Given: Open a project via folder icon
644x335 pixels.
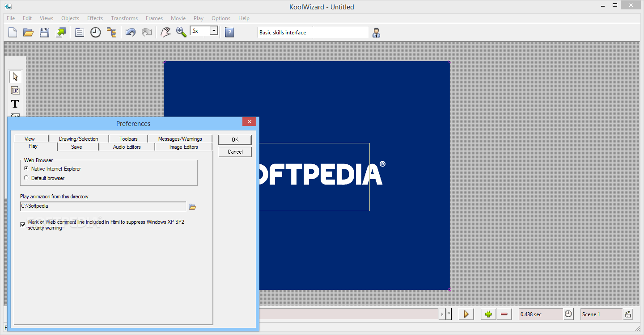Looking at the screenshot, I should [x=29, y=32].
